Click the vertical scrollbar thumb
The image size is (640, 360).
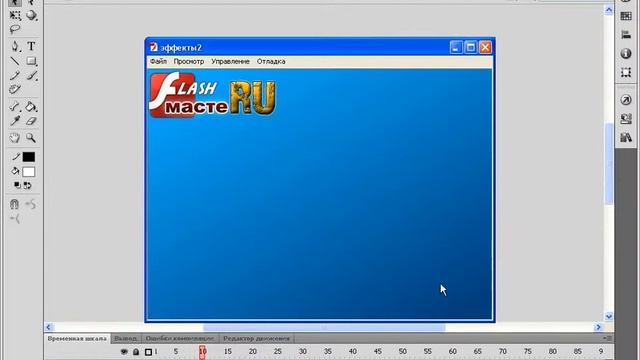pyautogui.click(x=609, y=163)
